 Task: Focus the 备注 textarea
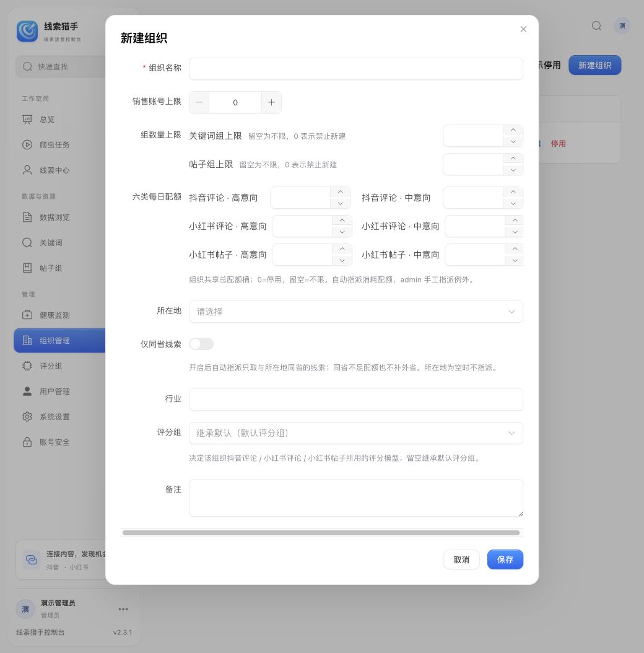pyautogui.click(x=356, y=498)
